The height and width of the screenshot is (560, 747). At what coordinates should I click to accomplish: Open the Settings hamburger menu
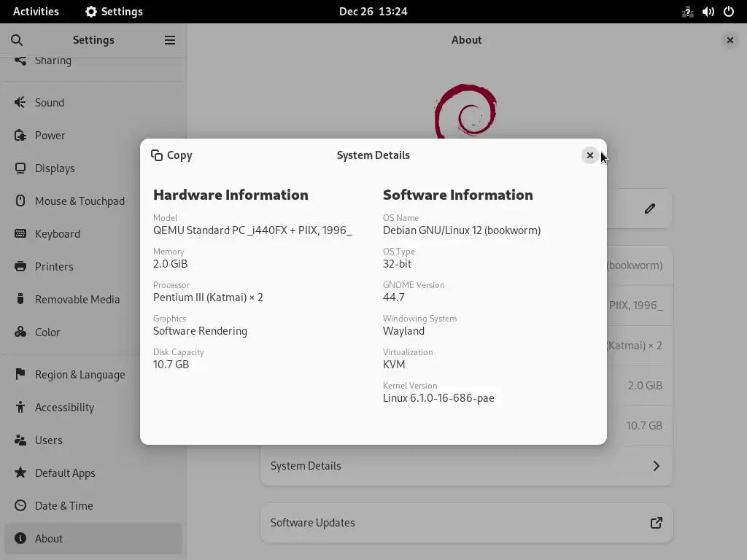point(170,40)
